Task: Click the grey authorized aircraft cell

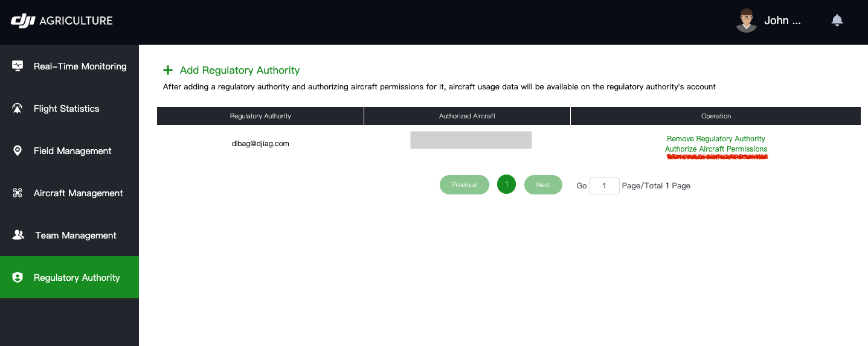Action: pos(471,140)
